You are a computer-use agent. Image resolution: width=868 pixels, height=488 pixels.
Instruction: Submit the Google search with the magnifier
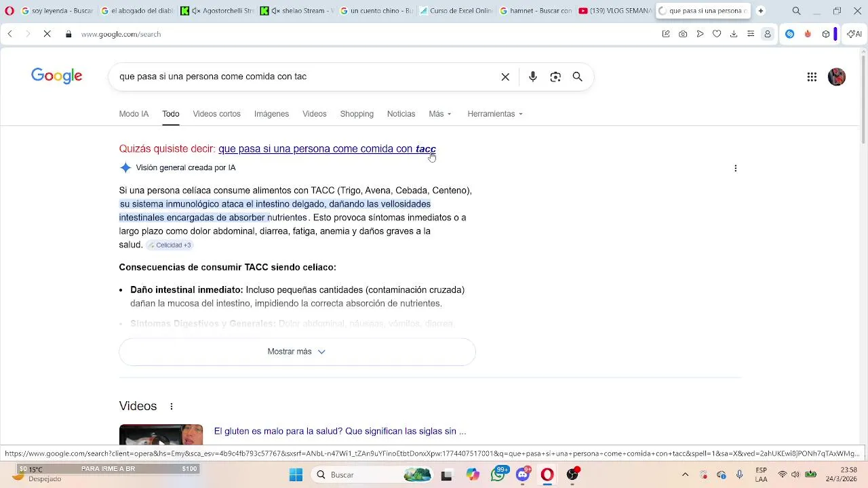click(x=578, y=77)
